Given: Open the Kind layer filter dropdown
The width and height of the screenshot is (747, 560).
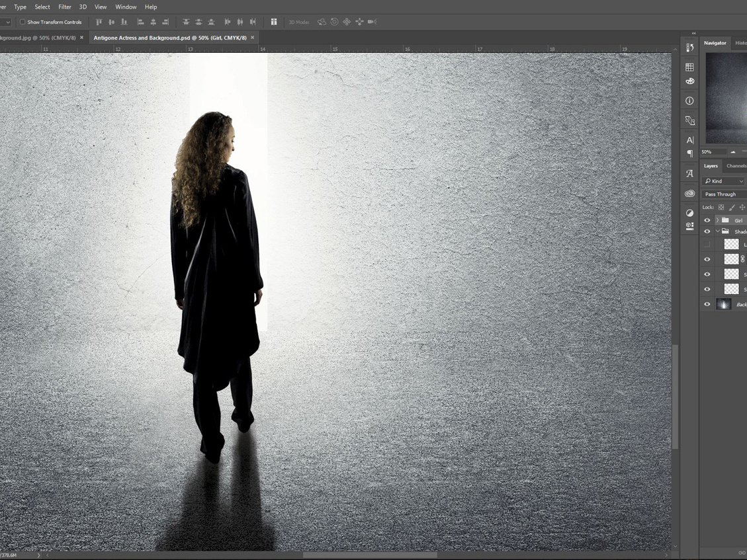Looking at the screenshot, I should click(x=723, y=181).
